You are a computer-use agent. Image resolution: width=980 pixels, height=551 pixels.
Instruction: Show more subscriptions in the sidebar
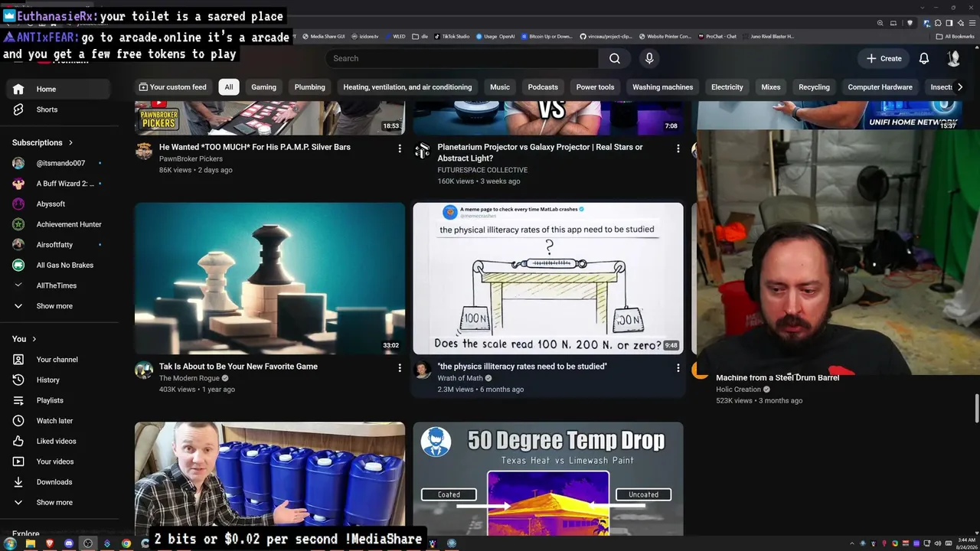tap(60, 306)
